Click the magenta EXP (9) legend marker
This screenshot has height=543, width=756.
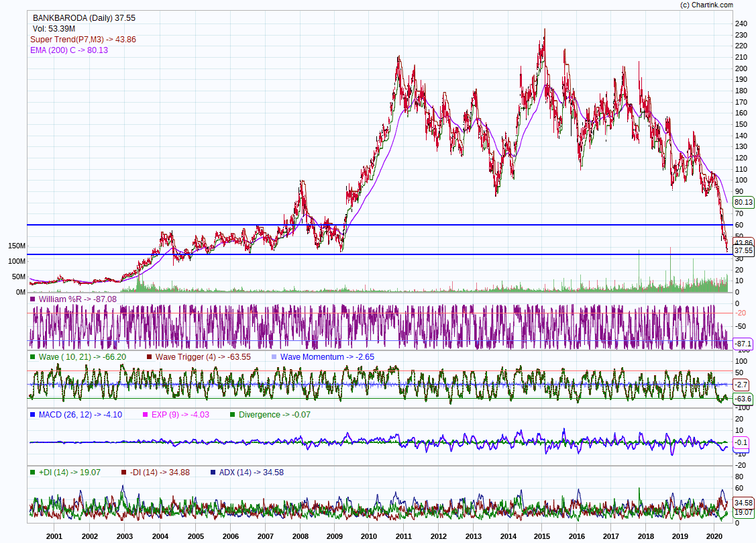[x=146, y=415]
